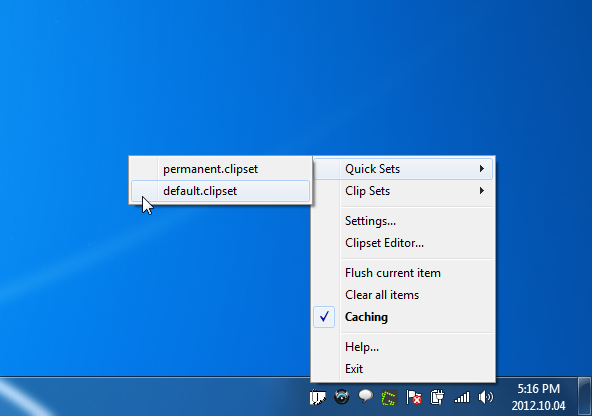This screenshot has height=416, width=592.
Task: Open the Action Center flag icon
Action: click(x=413, y=398)
